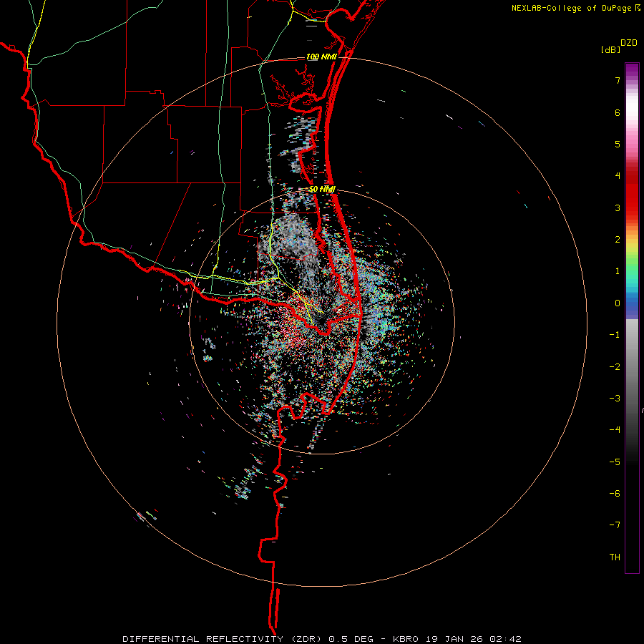Viewport: 644px width, 644px height.
Task: Click the 4 value on color scale
Action: pyautogui.click(x=618, y=176)
